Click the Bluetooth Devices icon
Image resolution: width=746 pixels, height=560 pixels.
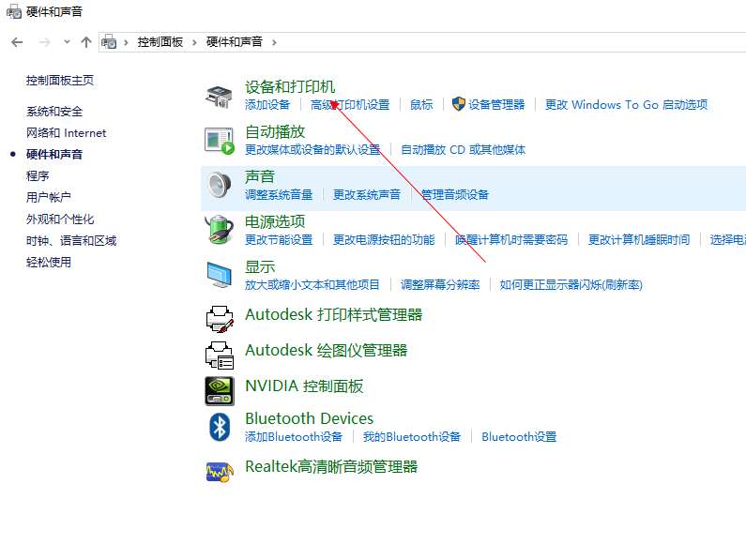point(220,427)
